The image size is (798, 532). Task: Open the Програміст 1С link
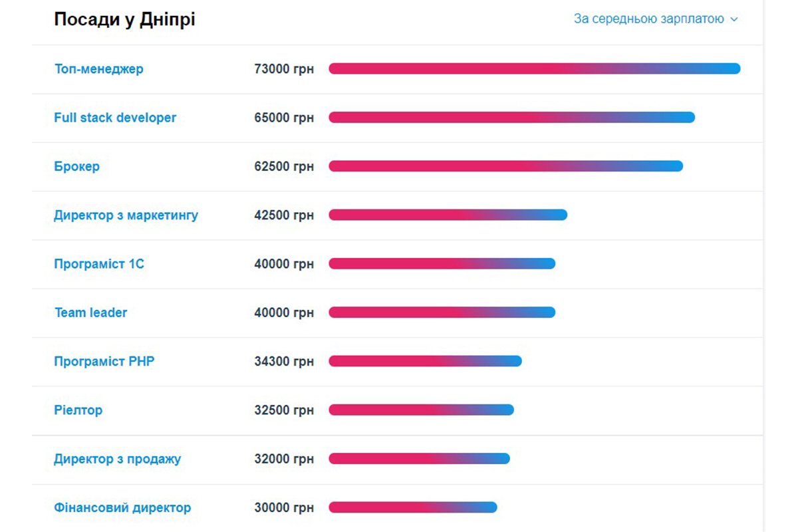(x=98, y=264)
